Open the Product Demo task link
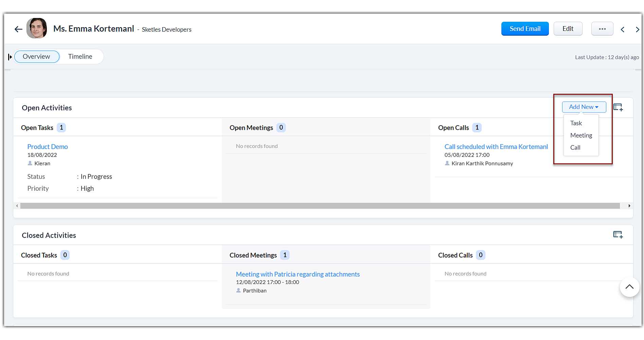Screen dimensions: 644x340 (48, 146)
